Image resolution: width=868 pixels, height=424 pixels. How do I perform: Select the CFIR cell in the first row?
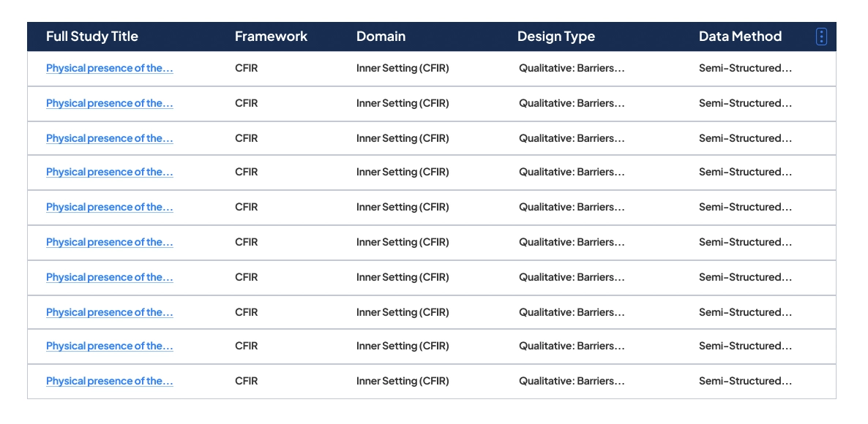pyautogui.click(x=247, y=68)
